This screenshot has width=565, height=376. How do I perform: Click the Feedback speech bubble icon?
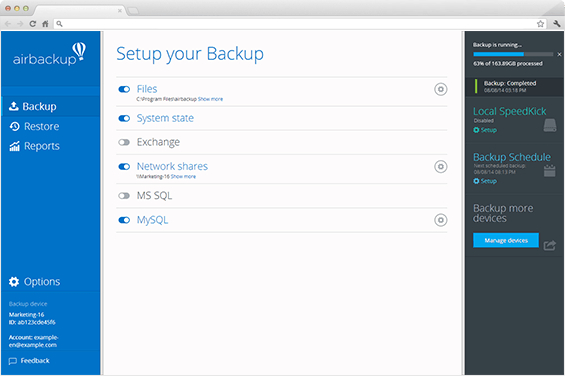pyautogui.click(x=13, y=361)
